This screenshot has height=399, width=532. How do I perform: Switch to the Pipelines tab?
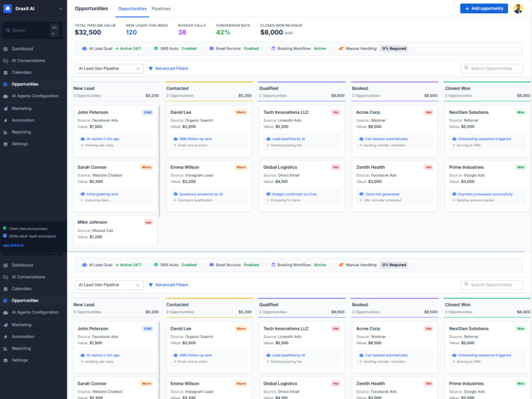tap(161, 9)
